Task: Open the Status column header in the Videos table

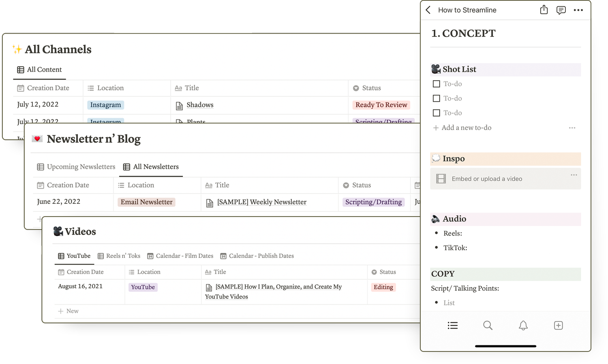Action: coord(387,272)
